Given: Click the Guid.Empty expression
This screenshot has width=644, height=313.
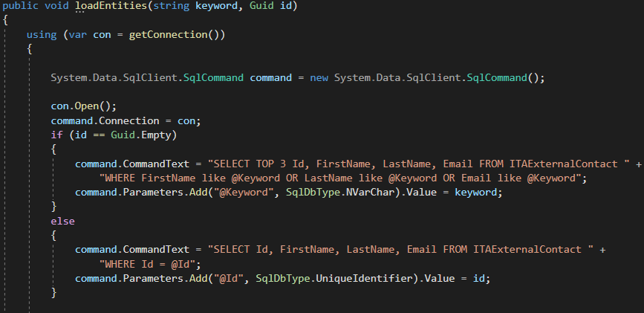Looking at the screenshot, I should 141,135.
